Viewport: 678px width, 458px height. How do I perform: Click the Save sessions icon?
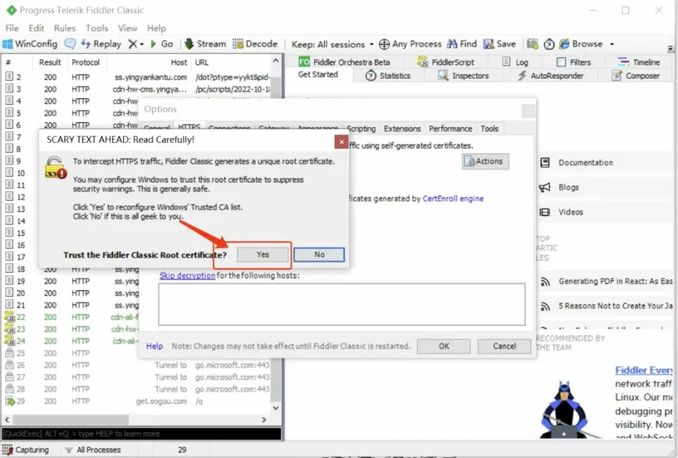488,44
